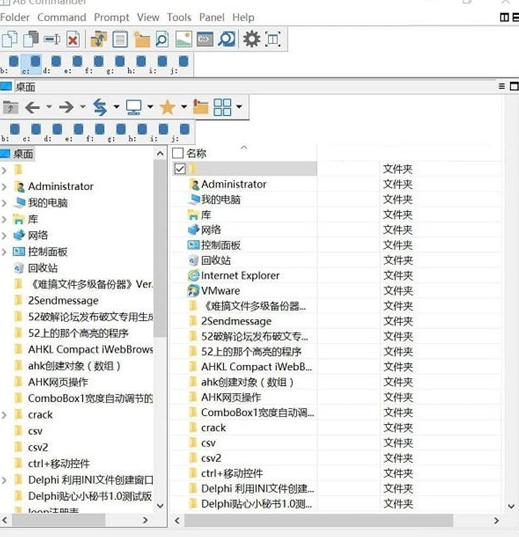Select 回收站 in the folder tree
Screen dimensions: 519x537
42,268
